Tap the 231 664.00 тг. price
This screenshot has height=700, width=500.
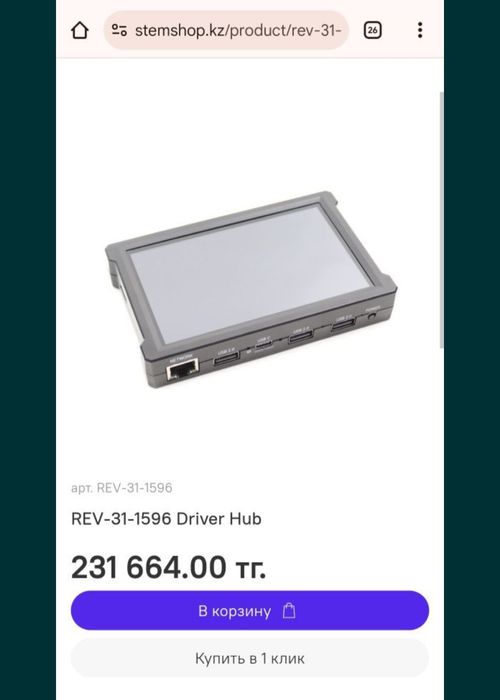168,567
